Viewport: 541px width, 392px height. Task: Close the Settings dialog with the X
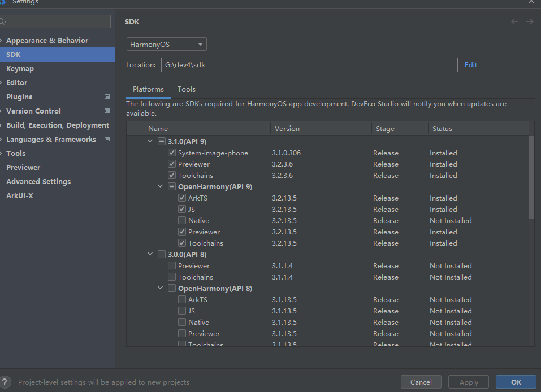coord(531,2)
